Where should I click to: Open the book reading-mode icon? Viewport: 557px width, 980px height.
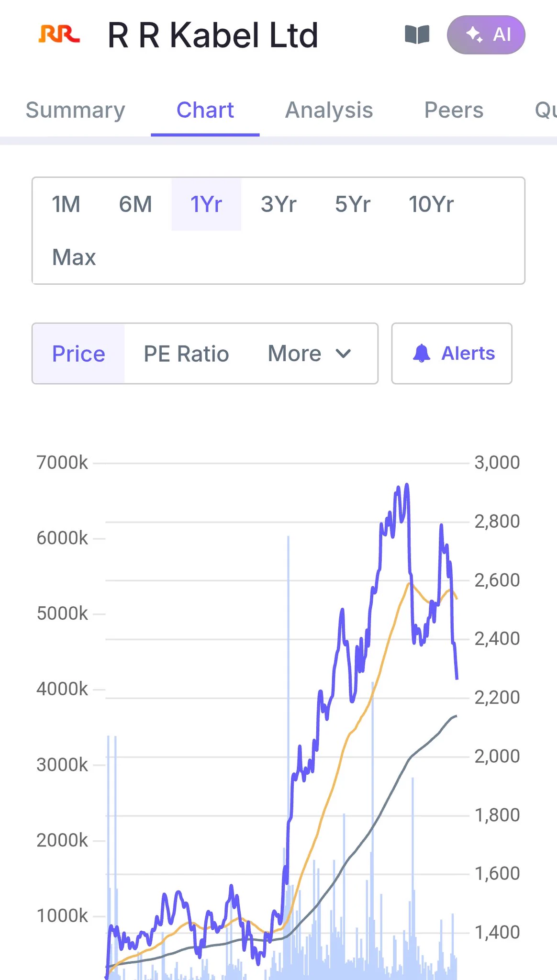417,35
